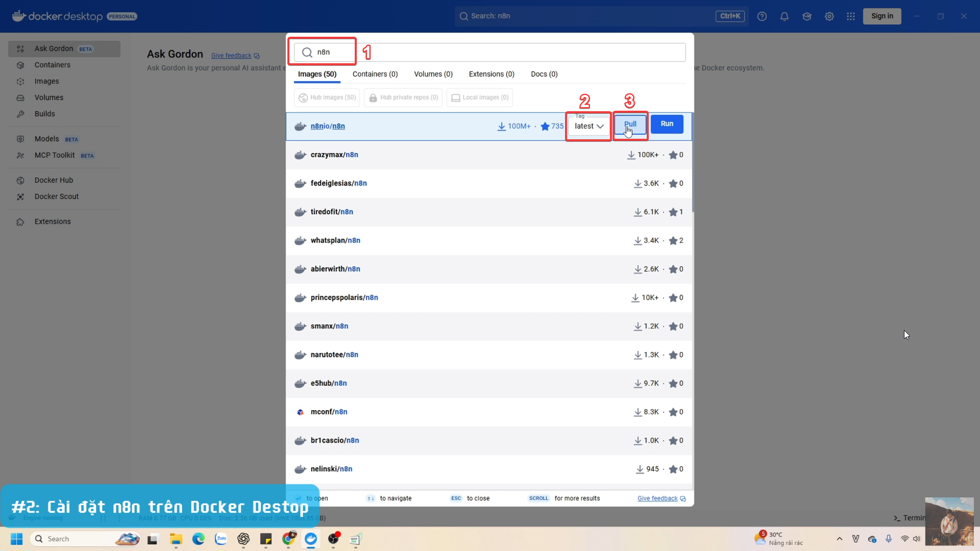Image resolution: width=980 pixels, height=551 pixels.
Task: Open Windows Start menu
Action: point(16,539)
